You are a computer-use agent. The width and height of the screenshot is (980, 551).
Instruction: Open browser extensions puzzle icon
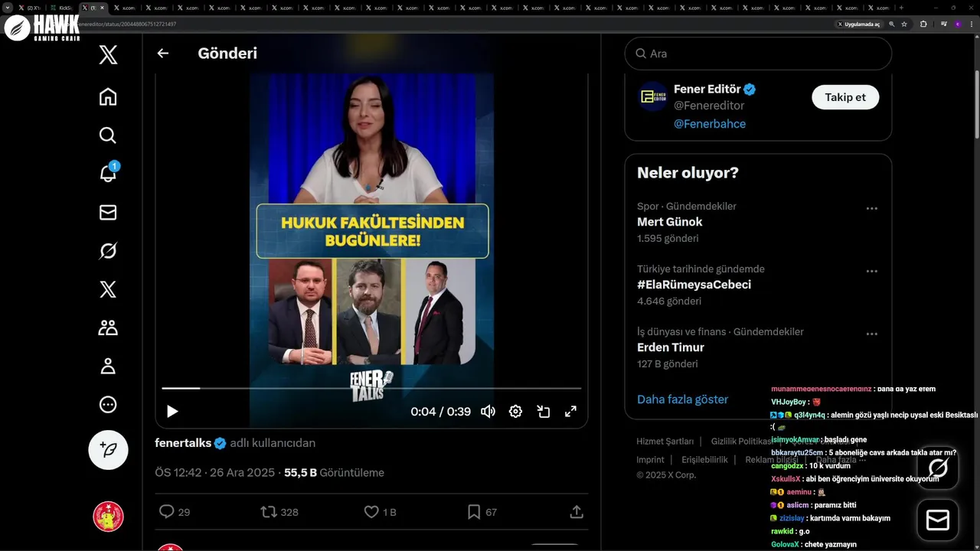(x=923, y=24)
